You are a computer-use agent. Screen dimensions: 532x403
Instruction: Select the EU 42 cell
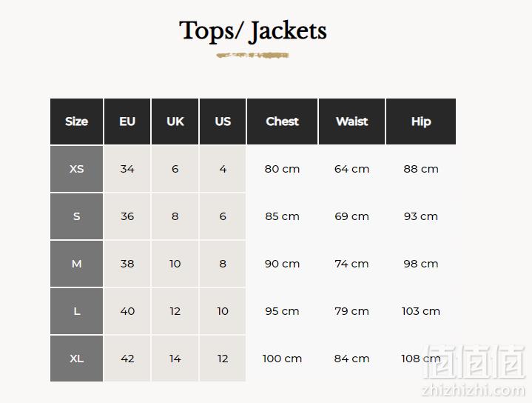click(127, 359)
